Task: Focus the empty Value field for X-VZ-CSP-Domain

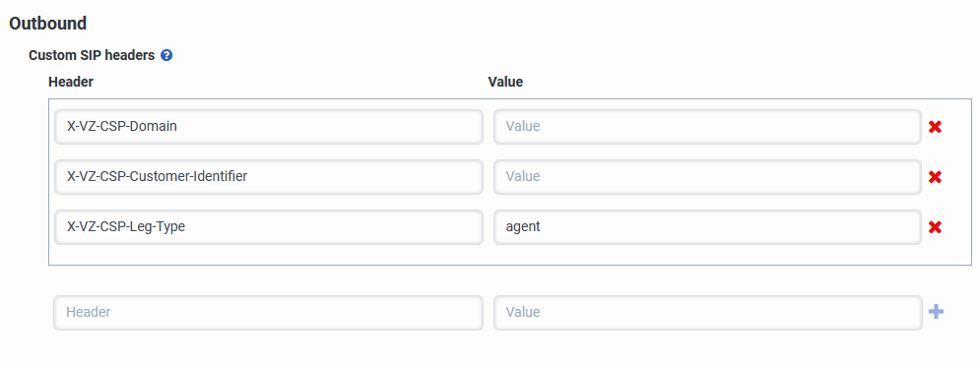Action: 707,127
